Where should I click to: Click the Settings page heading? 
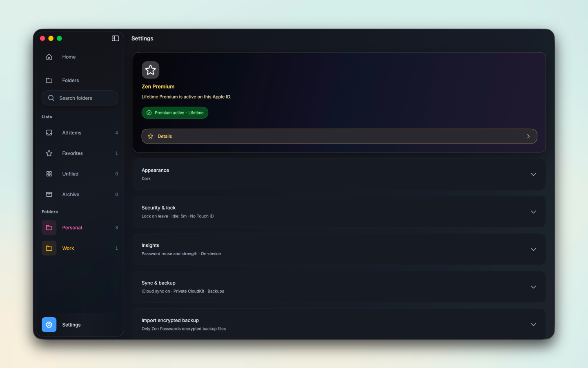click(143, 38)
